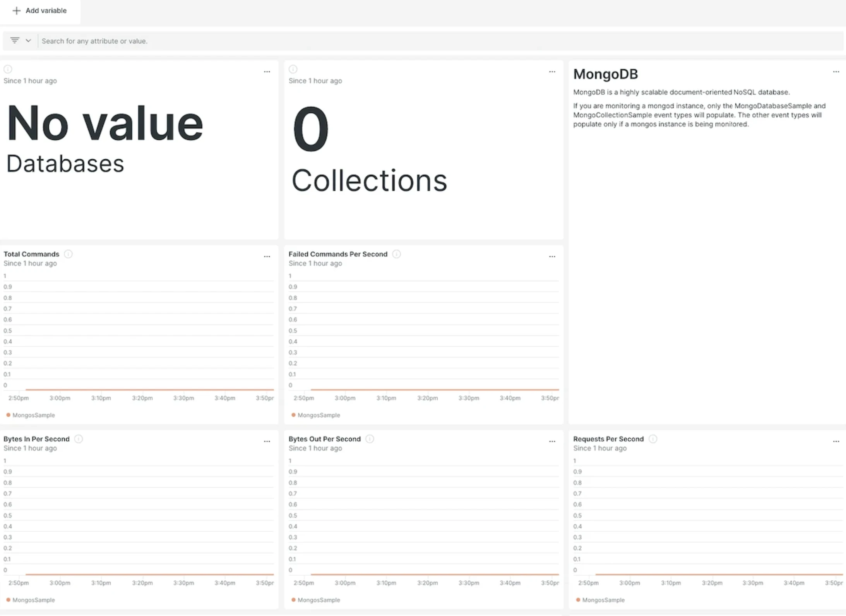Click info icon beside Failed Commands Per Second

[x=396, y=254]
